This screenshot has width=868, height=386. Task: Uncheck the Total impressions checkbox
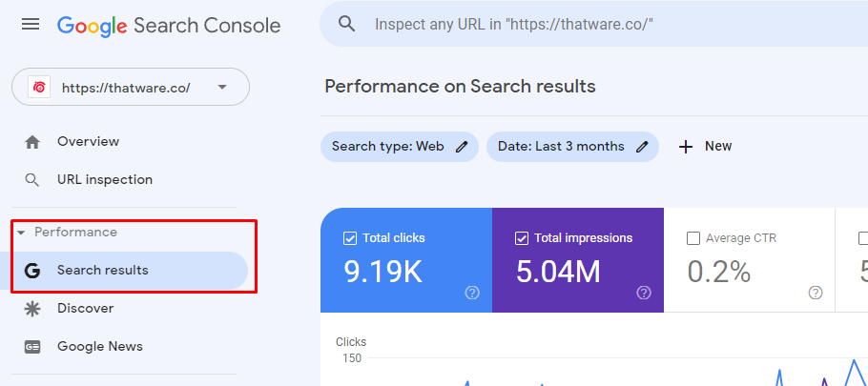(x=522, y=238)
